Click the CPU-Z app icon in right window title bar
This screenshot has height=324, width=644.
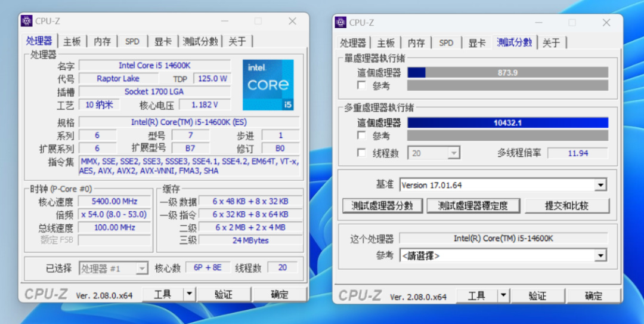tap(340, 22)
